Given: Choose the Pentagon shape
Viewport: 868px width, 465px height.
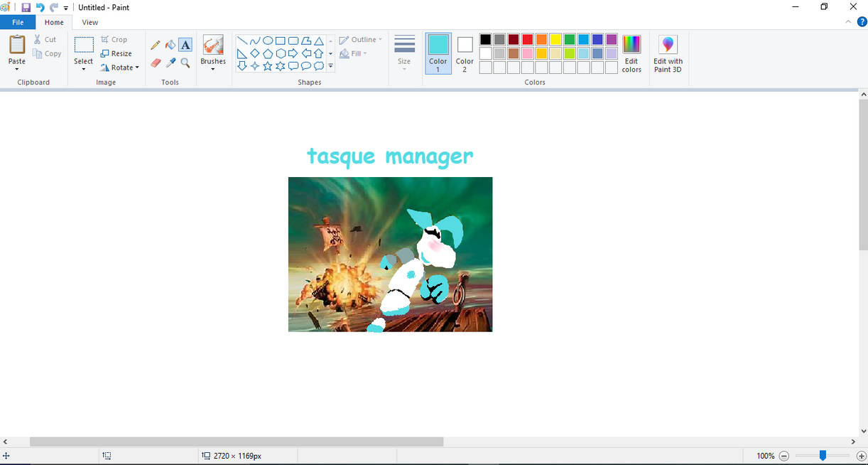Looking at the screenshot, I should (268, 53).
